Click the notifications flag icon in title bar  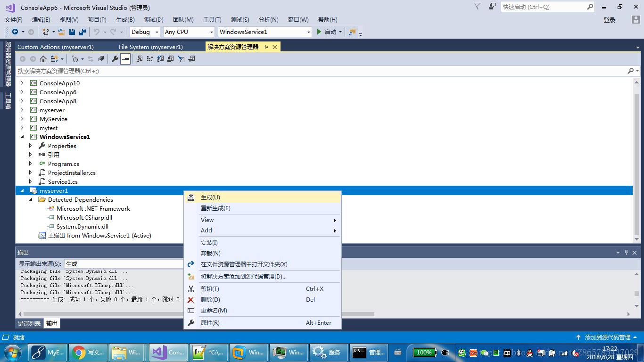point(478,7)
